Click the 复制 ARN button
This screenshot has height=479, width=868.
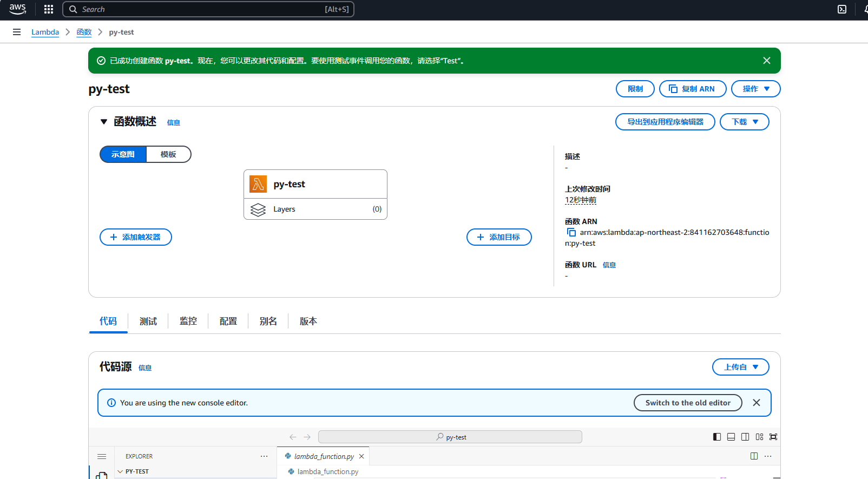693,89
